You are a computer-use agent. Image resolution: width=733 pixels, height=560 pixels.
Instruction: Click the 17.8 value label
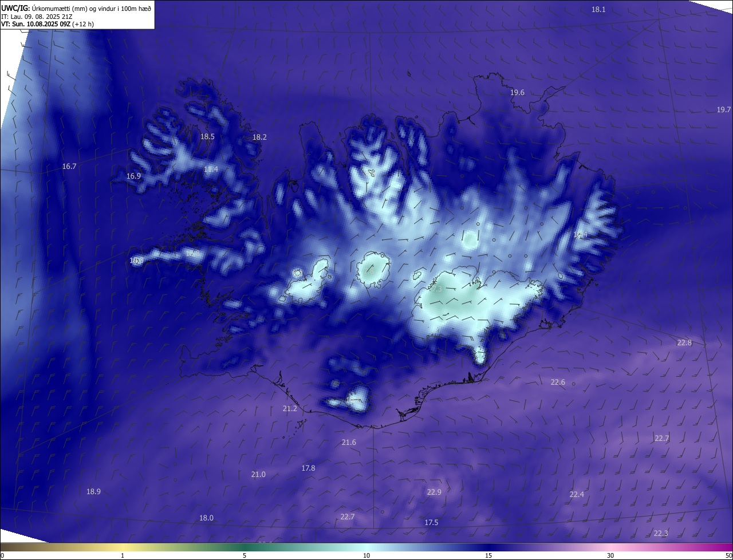click(308, 468)
